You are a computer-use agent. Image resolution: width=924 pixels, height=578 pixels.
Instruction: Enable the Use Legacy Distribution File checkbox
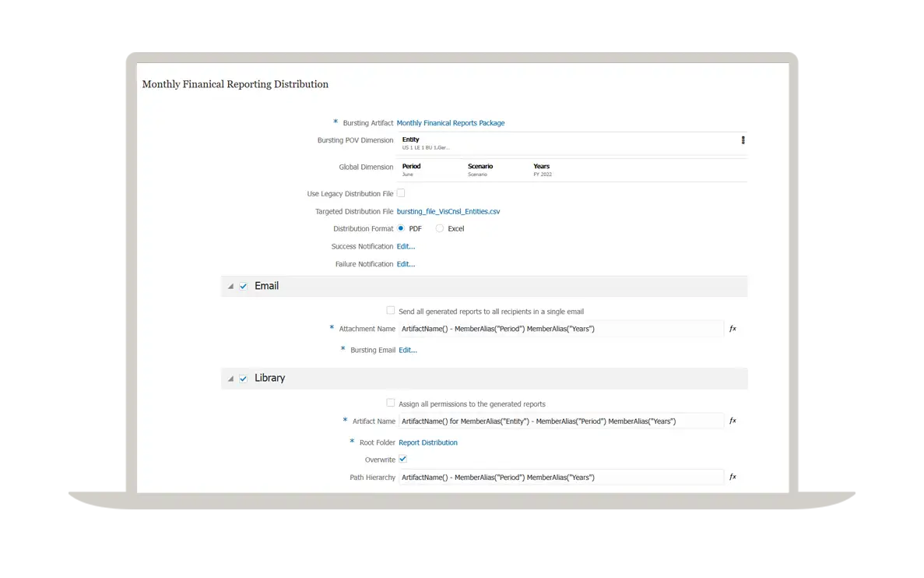click(401, 193)
